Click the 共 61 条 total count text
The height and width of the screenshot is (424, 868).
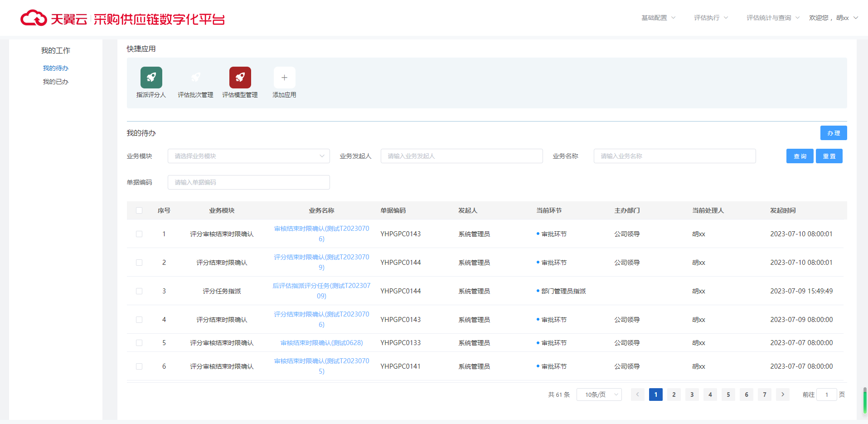[559, 395]
